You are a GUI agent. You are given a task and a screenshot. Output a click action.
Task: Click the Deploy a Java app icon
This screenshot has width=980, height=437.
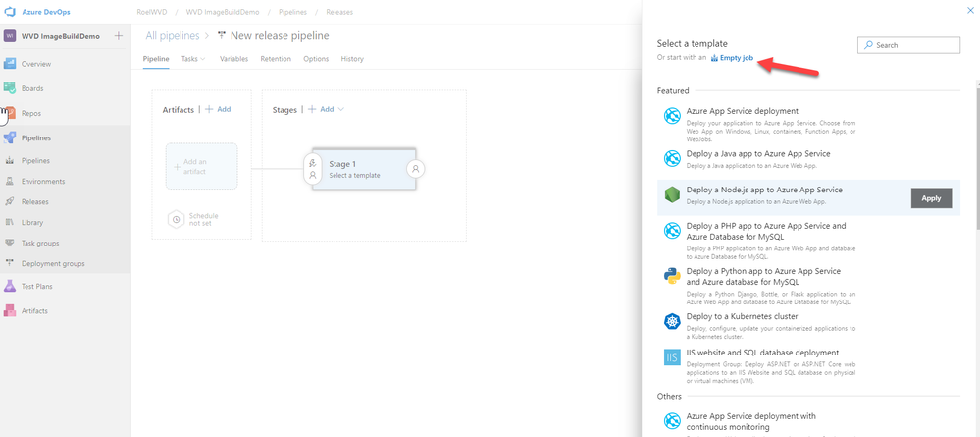pos(672,158)
